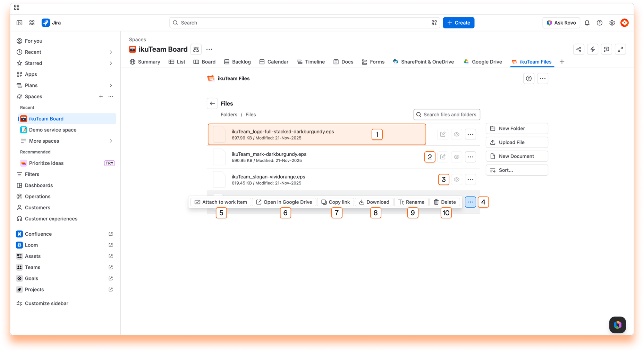Open the app switcher grid icon
Viewport: 644px width, 352px height.
click(x=32, y=23)
